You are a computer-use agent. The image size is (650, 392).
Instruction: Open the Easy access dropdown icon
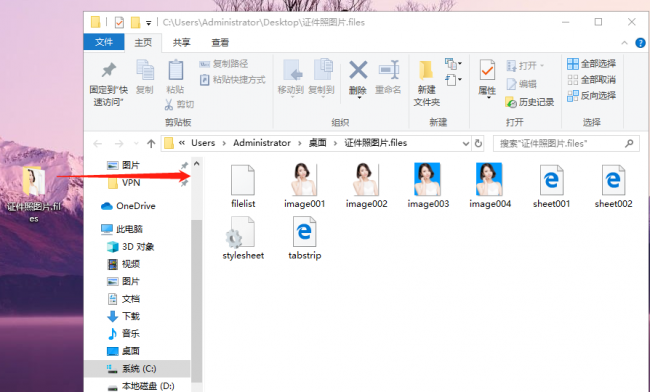pos(453,80)
